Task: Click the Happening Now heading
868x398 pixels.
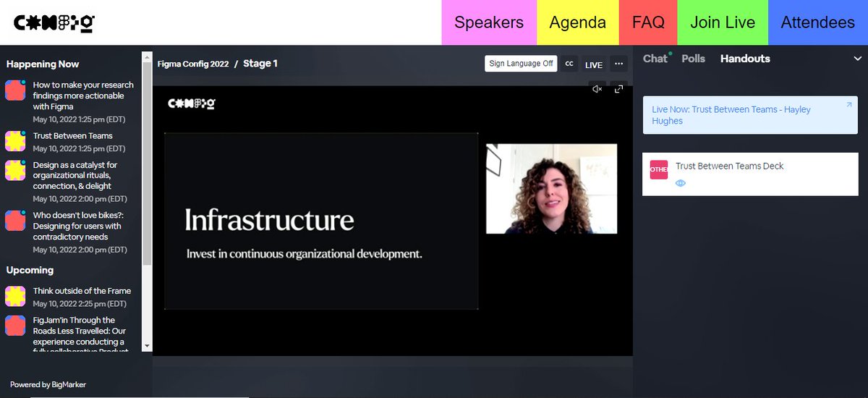Action: (x=43, y=64)
